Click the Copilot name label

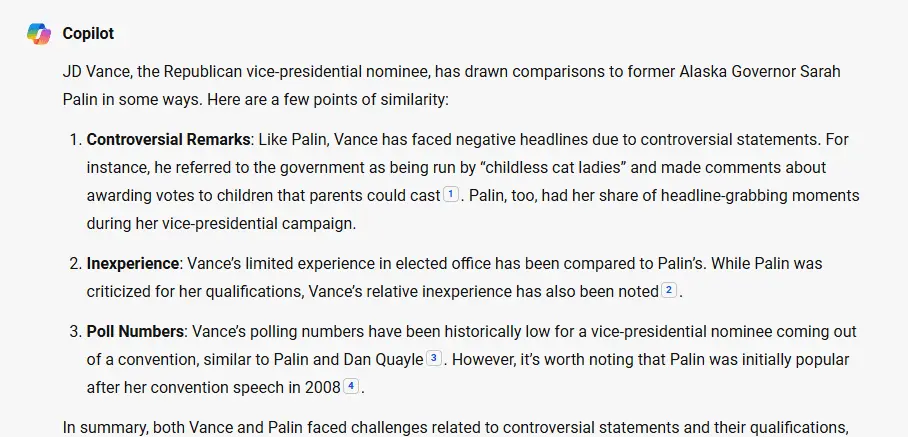click(x=88, y=34)
